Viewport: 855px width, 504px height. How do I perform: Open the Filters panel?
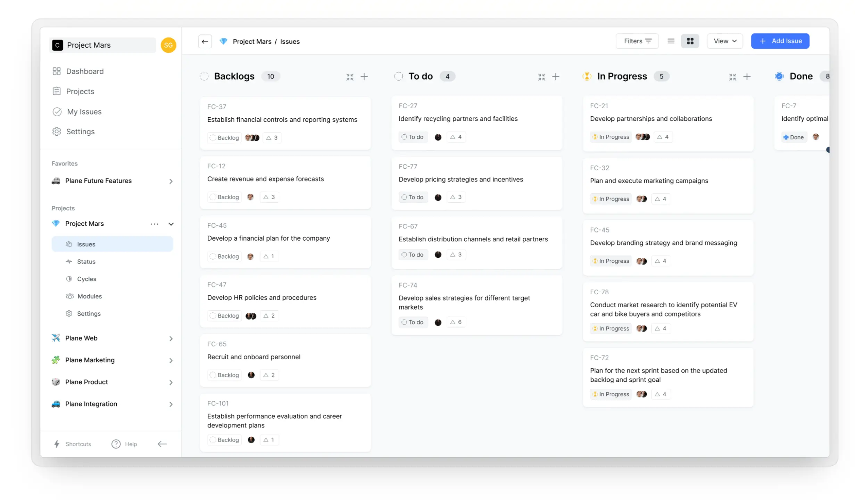[x=637, y=41]
